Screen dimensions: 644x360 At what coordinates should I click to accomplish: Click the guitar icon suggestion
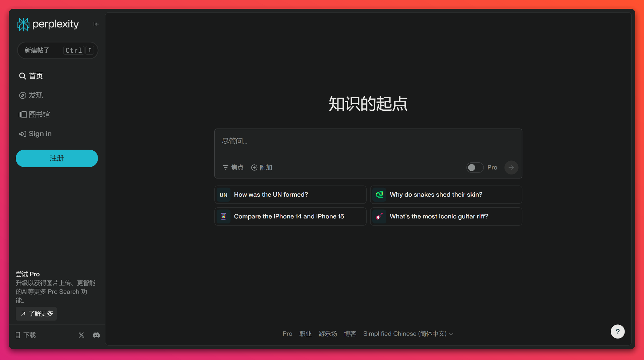(379, 216)
